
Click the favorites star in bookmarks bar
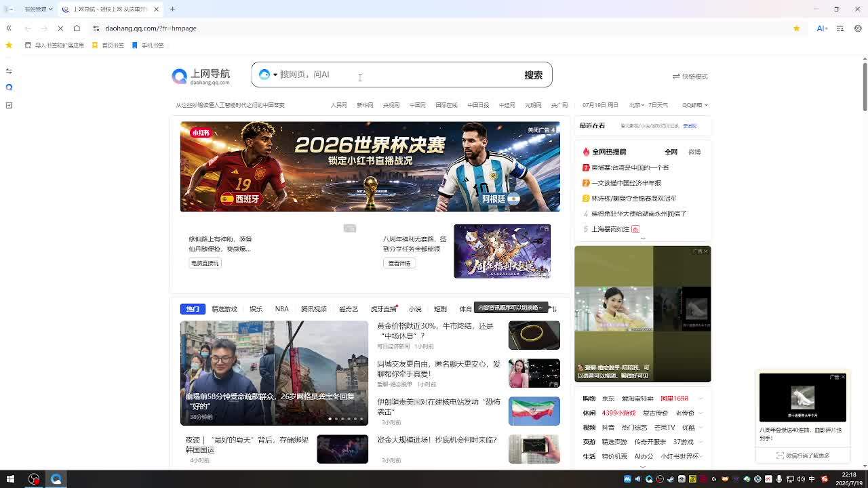pyautogui.click(x=9, y=45)
